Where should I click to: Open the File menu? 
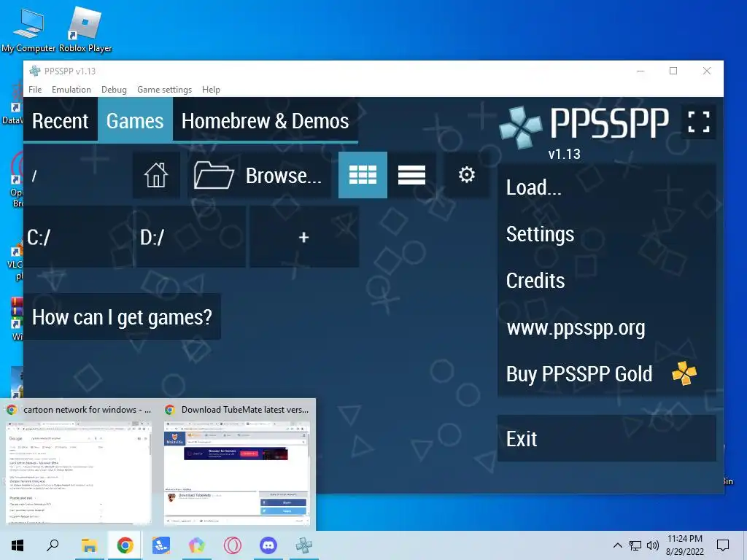(35, 90)
